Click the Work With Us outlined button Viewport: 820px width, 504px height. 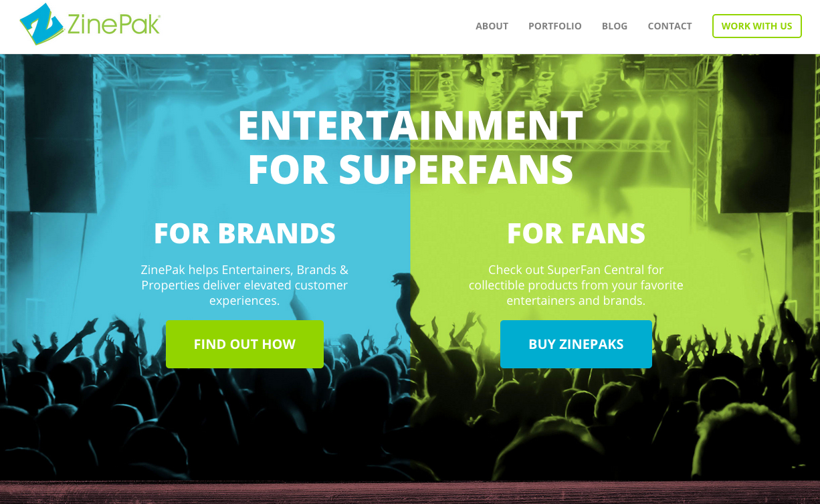point(756,26)
